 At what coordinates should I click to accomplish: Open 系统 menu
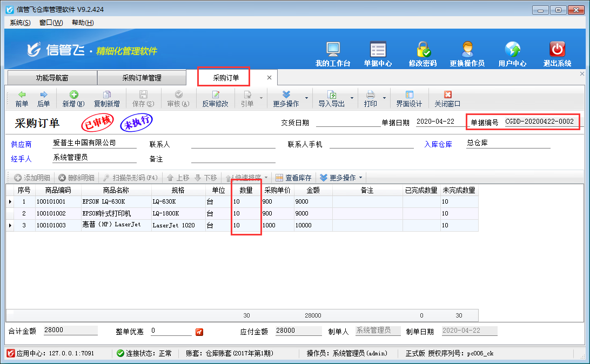point(20,23)
